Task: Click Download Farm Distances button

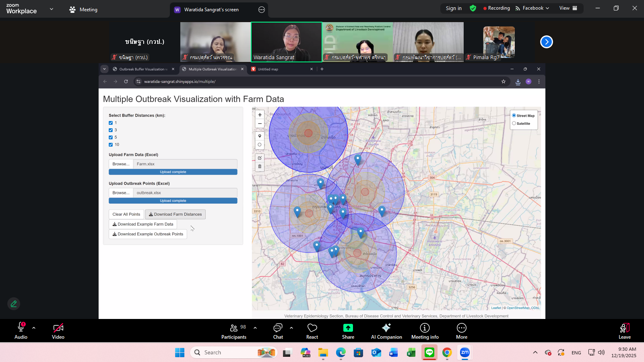Action: click(175, 214)
